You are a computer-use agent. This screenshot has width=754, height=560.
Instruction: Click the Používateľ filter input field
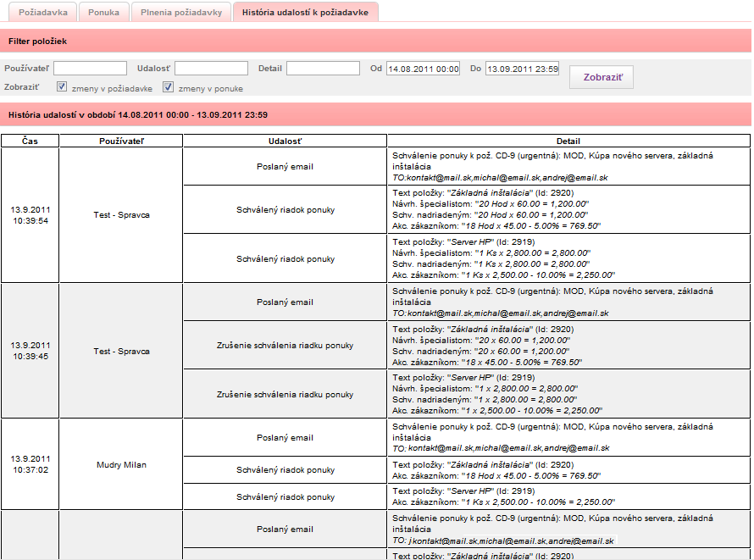point(91,69)
